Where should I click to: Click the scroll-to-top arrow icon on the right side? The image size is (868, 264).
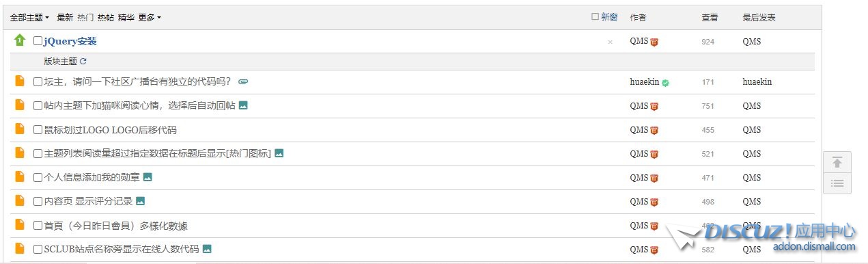[x=837, y=163]
